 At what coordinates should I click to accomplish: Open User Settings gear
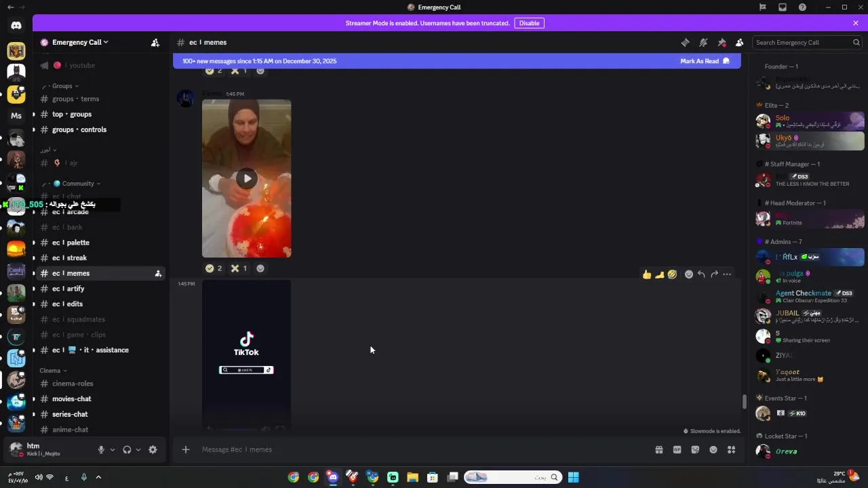(x=153, y=449)
